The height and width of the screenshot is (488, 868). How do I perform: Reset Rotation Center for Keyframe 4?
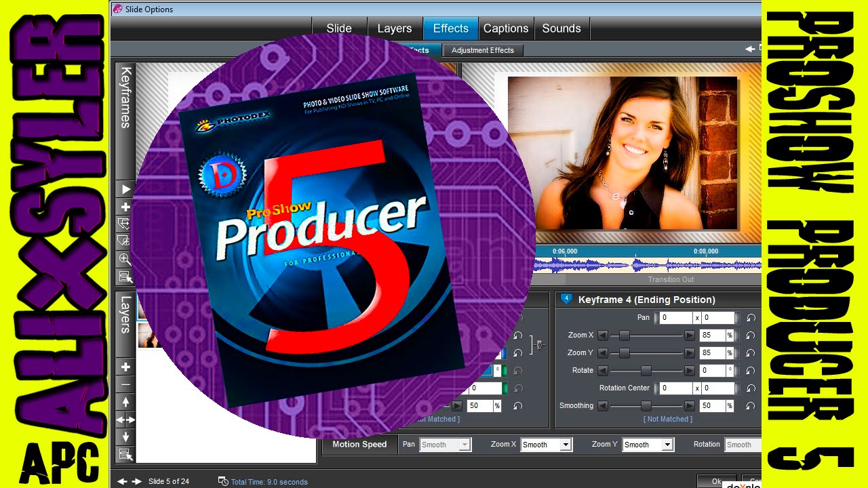pyautogui.click(x=751, y=388)
